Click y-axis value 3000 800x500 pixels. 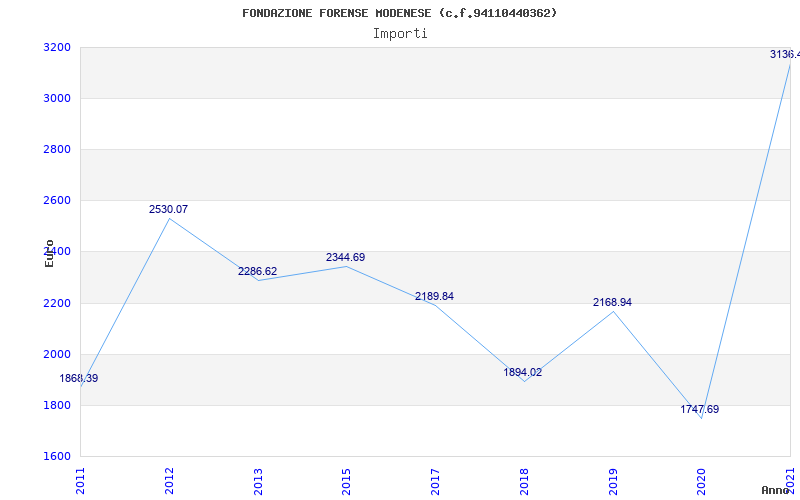57,98
